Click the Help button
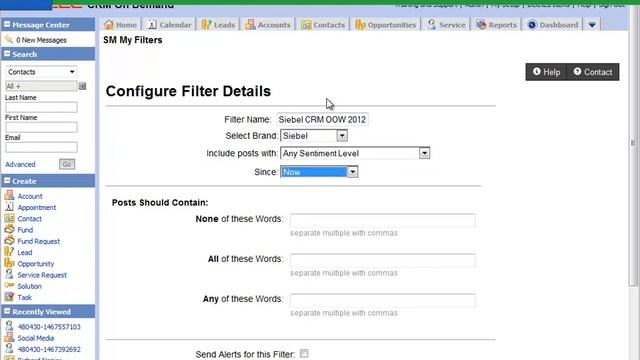640x360 pixels. [x=546, y=72]
